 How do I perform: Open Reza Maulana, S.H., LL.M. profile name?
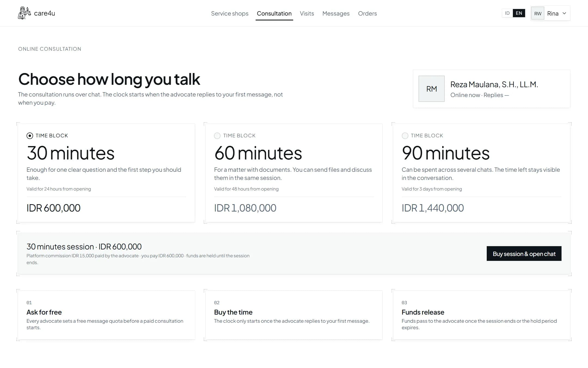coord(494,85)
